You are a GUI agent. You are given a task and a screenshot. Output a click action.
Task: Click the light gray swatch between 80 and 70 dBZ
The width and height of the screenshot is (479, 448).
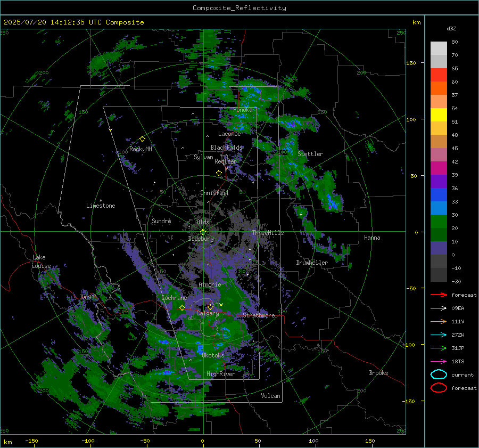click(x=439, y=48)
